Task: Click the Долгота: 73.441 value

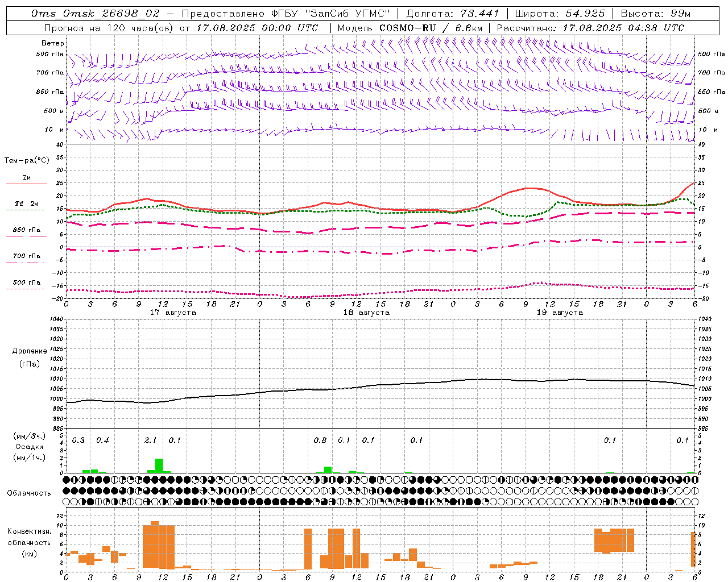Action: (452, 14)
